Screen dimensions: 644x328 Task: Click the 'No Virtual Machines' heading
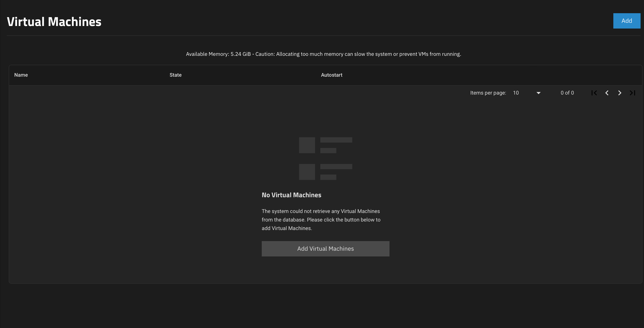[x=291, y=195]
